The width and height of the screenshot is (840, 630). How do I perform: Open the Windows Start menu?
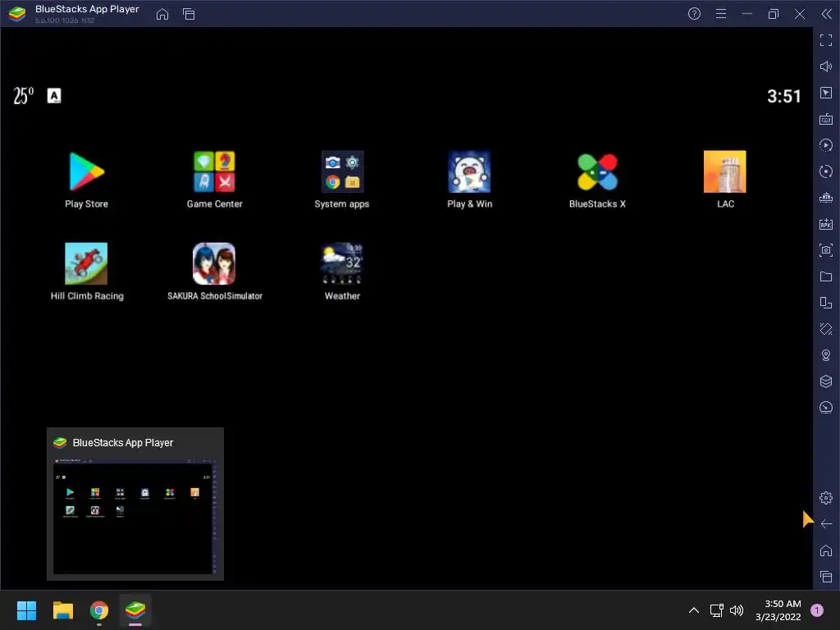coord(26,610)
